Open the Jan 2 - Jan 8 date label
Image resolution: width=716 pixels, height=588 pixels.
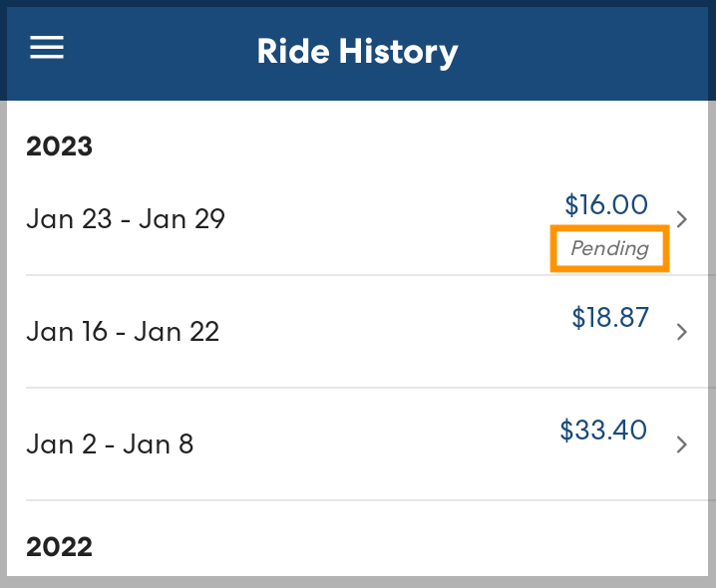coord(110,443)
